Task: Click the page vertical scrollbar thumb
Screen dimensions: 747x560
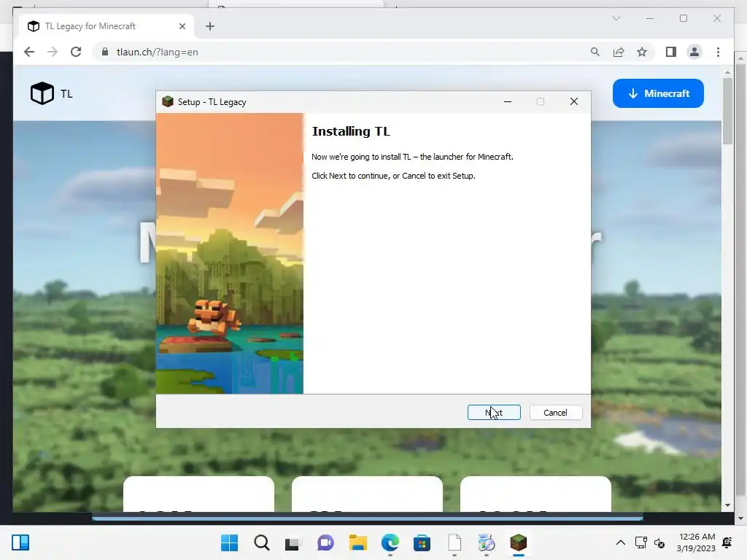Action: pyautogui.click(x=727, y=111)
